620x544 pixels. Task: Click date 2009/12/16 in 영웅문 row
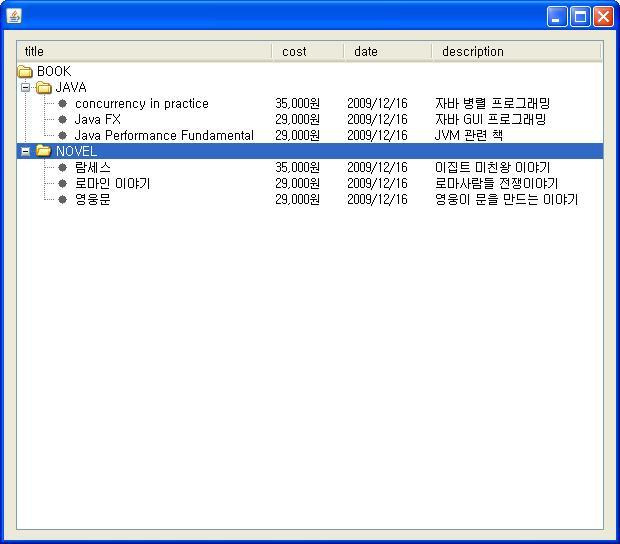(377, 199)
